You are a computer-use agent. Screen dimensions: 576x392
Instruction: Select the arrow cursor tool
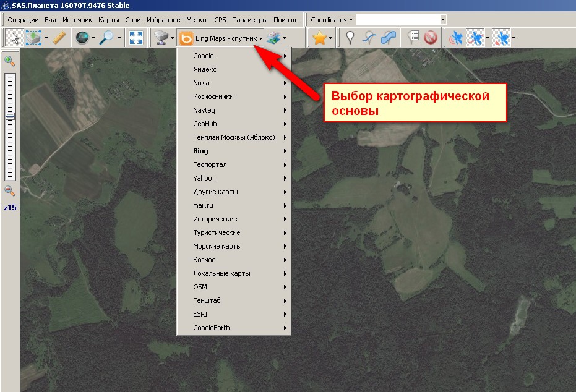point(14,38)
